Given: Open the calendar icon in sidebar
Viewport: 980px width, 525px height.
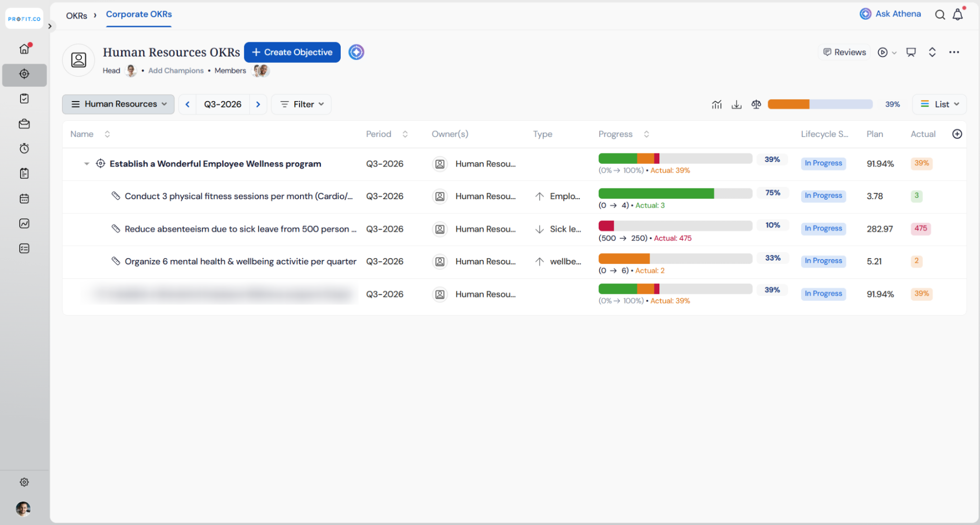Looking at the screenshot, I should point(25,198).
